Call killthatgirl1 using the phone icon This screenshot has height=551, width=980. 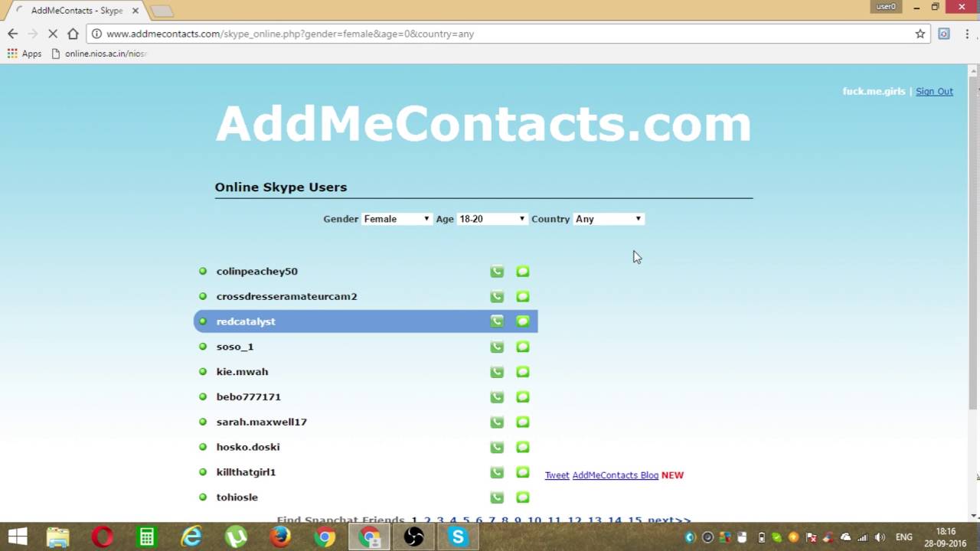click(x=497, y=472)
